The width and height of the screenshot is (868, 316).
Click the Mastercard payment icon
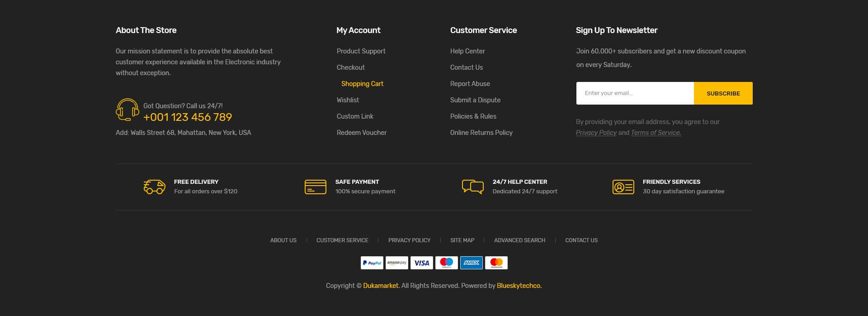496,263
